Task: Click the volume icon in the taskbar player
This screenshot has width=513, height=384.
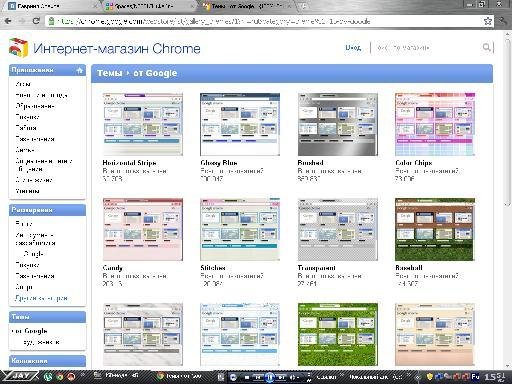Action: pos(293,377)
